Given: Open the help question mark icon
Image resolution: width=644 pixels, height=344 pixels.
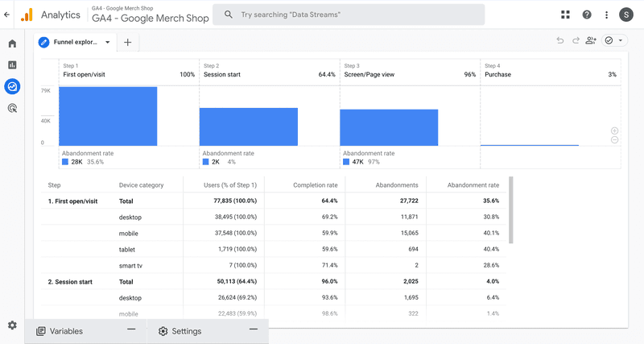Looking at the screenshot, I should coord(587,15).
